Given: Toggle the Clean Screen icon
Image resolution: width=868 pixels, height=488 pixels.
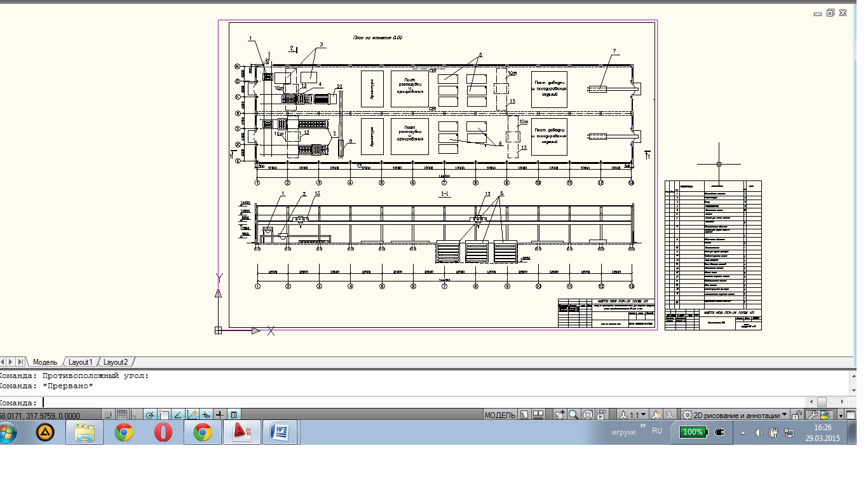Looking at the screenshot, I should pos(851,415).
